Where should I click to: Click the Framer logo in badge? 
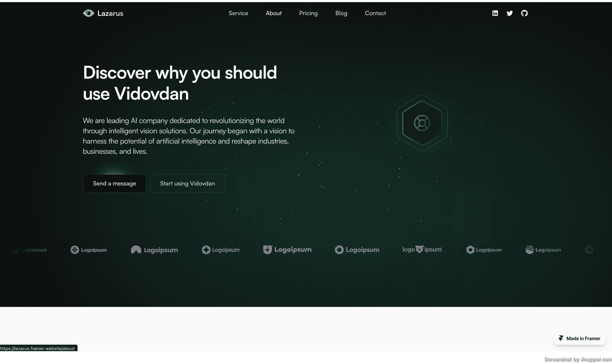pos(561,338)
